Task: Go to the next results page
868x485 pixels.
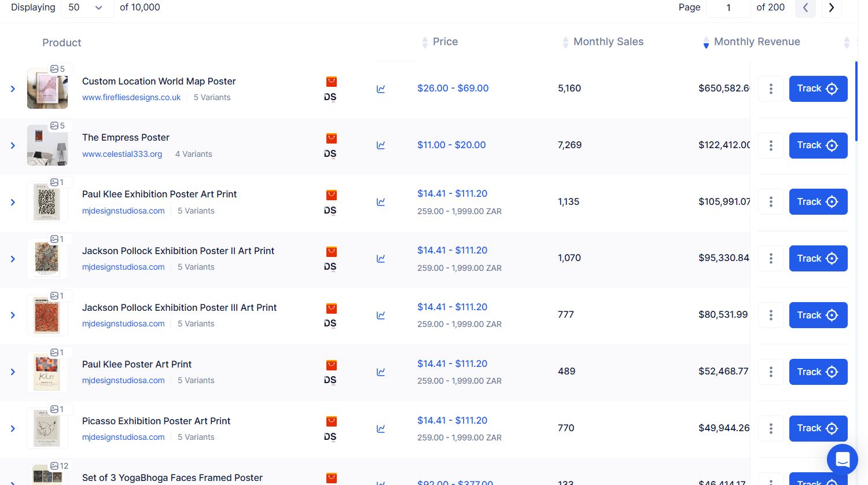Action: pyautogui.click(x=832, y=8)
